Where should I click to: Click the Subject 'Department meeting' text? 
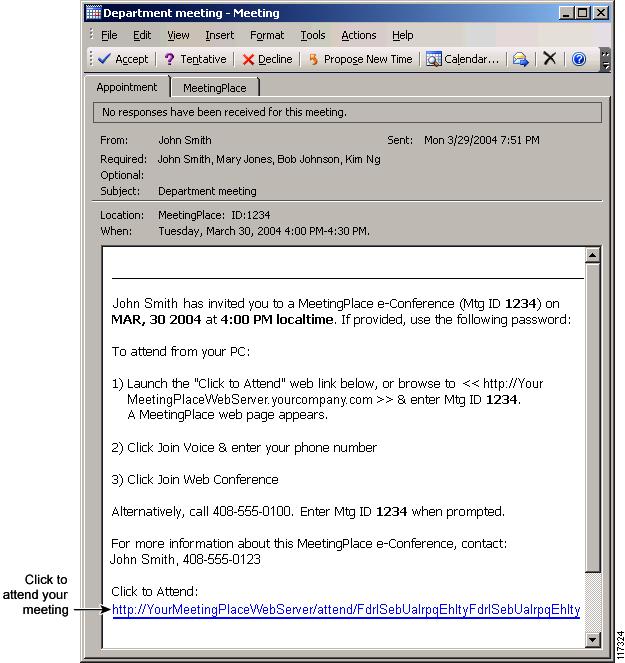tap(207, 191)
